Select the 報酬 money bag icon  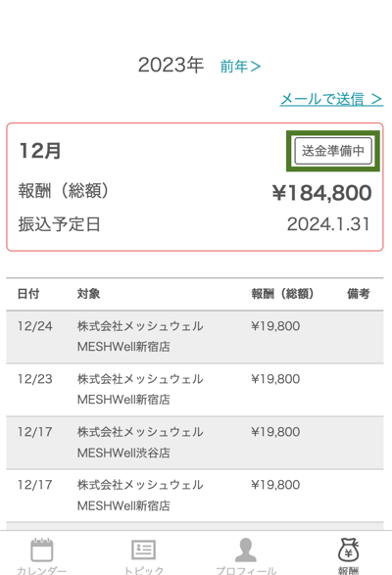348,550
